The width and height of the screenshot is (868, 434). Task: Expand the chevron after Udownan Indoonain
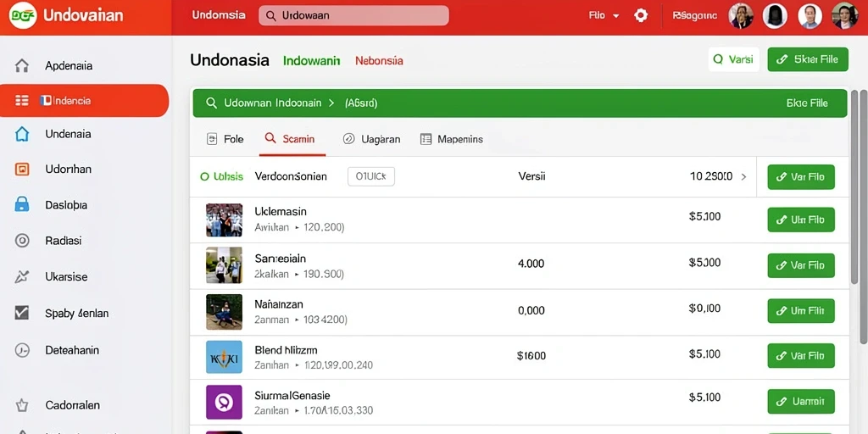331,103
